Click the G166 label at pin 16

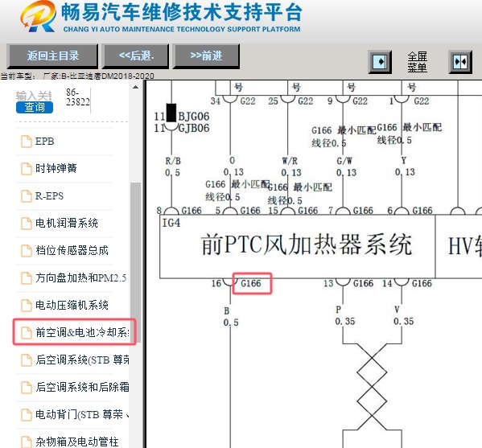(251, 283)
